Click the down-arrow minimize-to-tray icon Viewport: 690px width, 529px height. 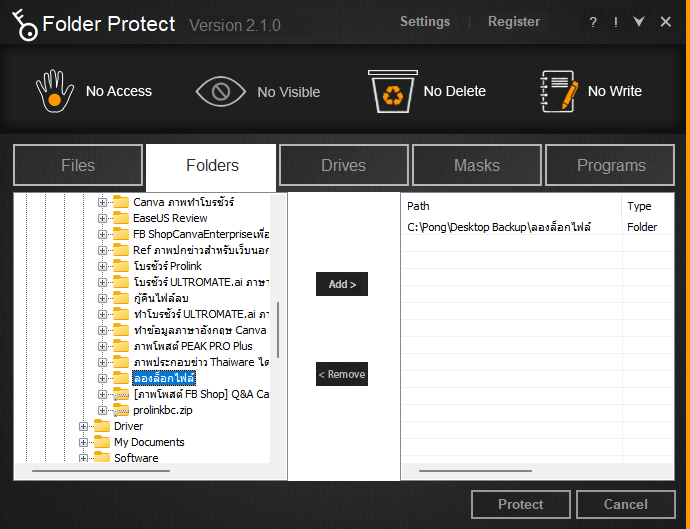(639, 21)
